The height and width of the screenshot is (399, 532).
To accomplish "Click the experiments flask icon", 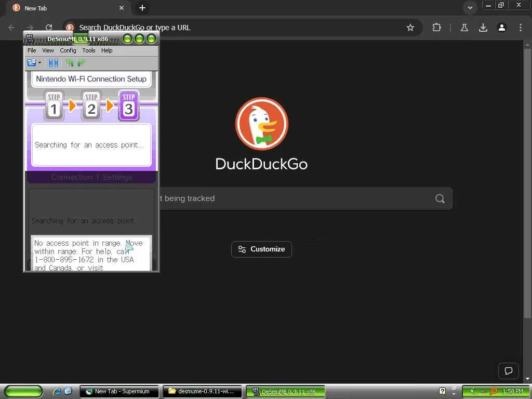I will click(464, 28).
